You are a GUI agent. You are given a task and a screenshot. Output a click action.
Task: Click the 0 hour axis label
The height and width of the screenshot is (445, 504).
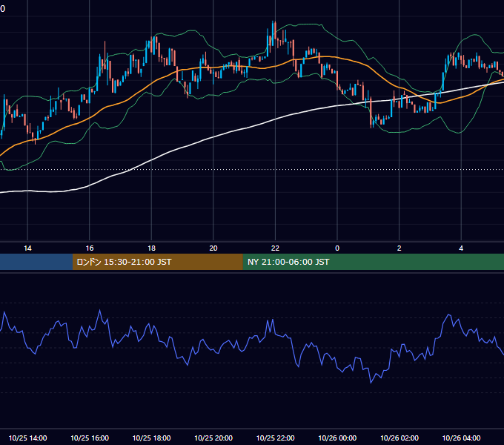tap(337, 248)
